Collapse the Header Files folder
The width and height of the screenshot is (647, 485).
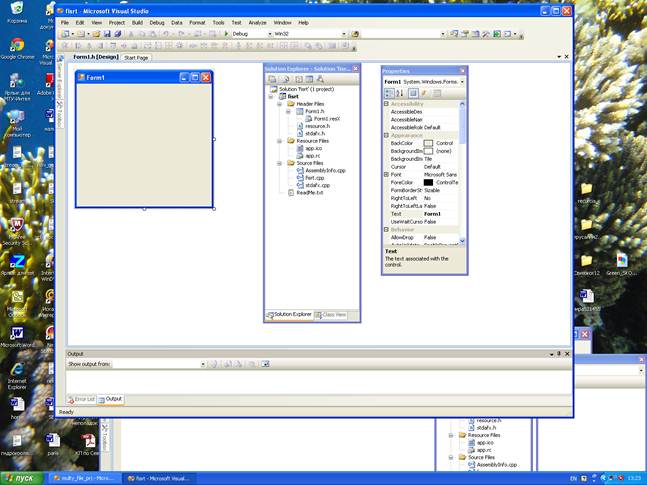(281, 103)
